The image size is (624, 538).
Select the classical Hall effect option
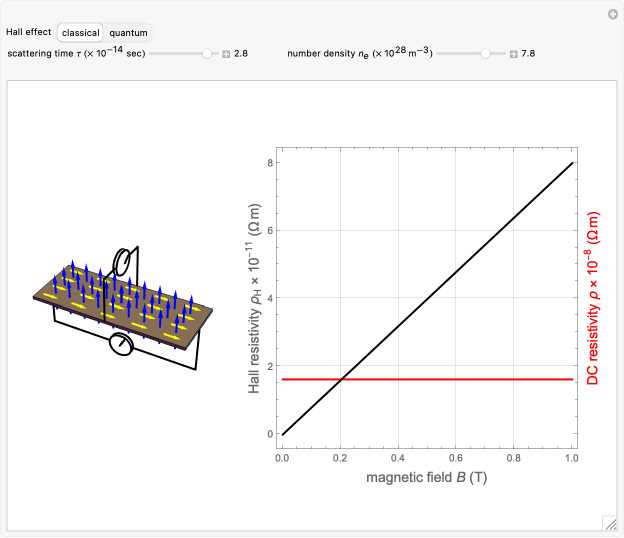80,33
